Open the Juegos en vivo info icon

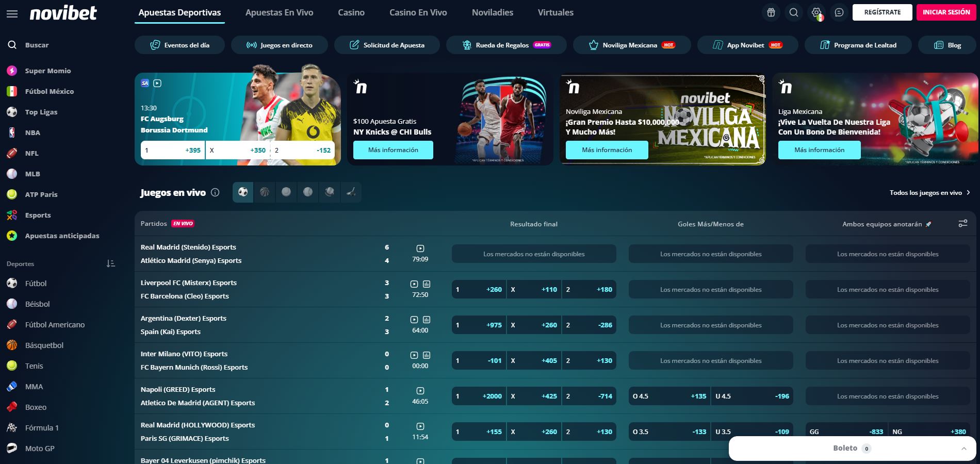pos(215,192)
